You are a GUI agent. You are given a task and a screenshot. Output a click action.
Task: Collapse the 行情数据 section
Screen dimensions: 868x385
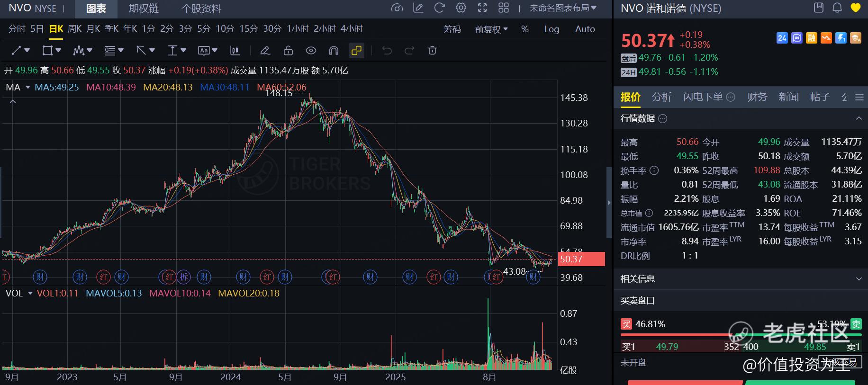pyautogui.click(x=859, y=118)
